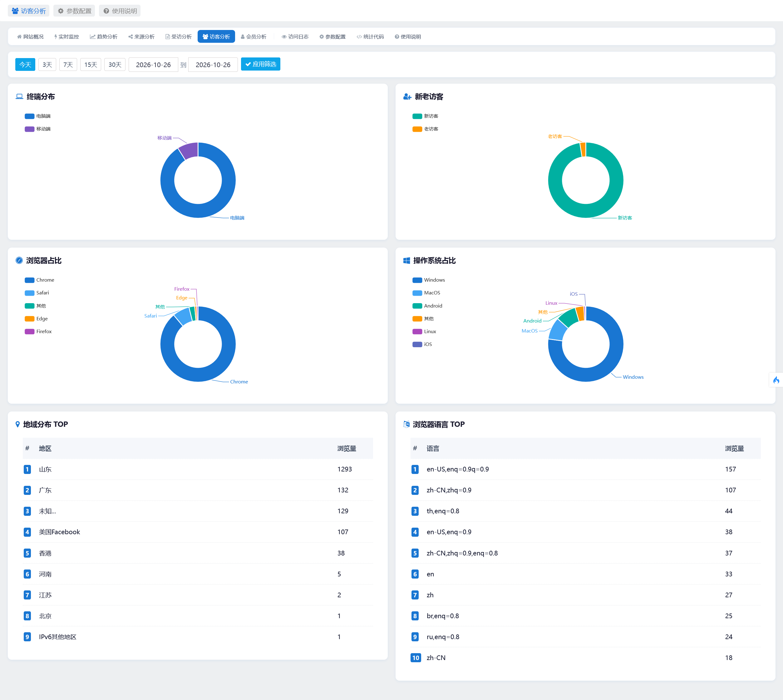Open 会员分析 page
Screen dimensions: 783x700
click(254, 37)
